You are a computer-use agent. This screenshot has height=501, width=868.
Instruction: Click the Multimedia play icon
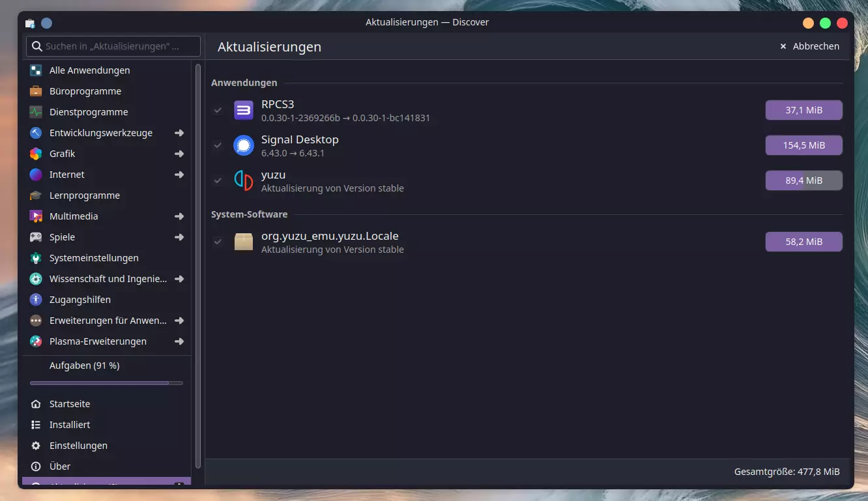coord(36,216)
